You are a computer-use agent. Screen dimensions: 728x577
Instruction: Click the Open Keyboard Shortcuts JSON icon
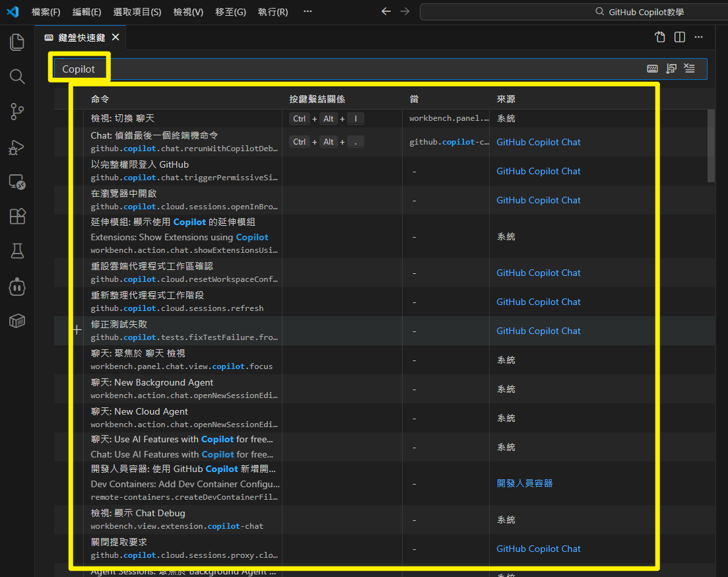659,37
